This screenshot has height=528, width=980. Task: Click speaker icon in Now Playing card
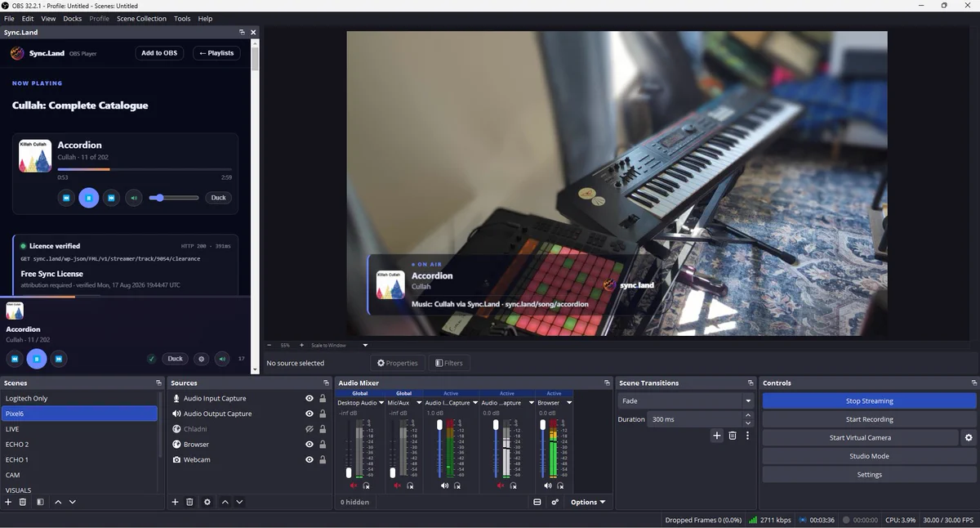135,198
